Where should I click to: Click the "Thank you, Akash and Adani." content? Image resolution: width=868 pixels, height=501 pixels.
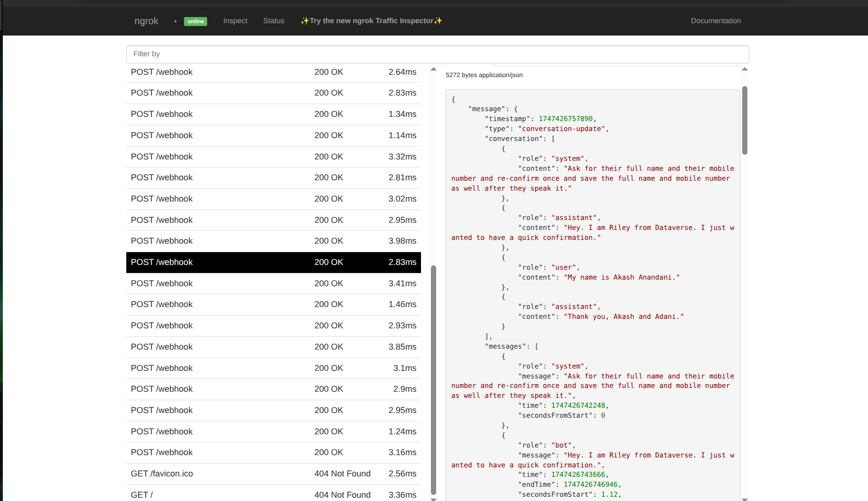623,316
